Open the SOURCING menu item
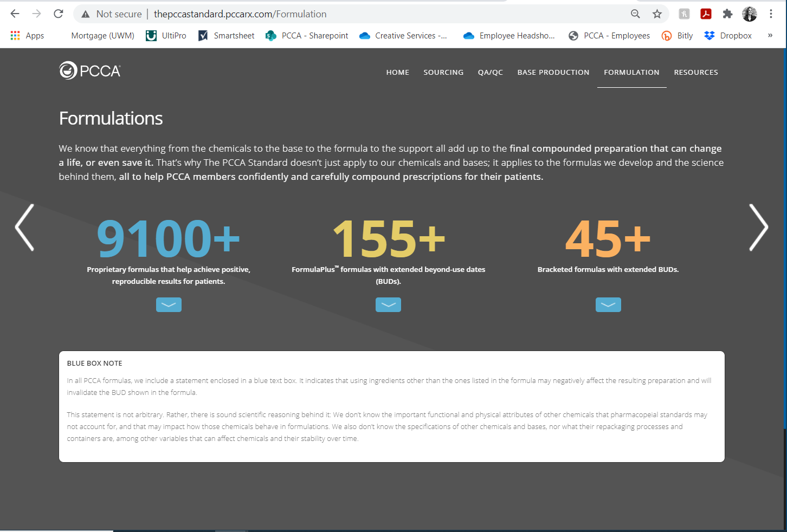The height and width of the screenshot is (532, 787). click(443, 72)
